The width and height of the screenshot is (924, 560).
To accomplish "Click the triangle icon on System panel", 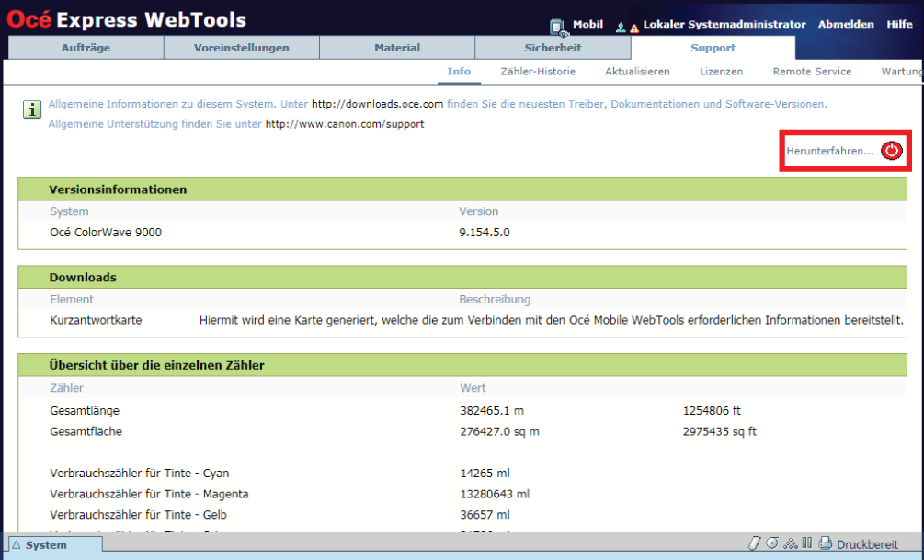I will tap(17, 544).
